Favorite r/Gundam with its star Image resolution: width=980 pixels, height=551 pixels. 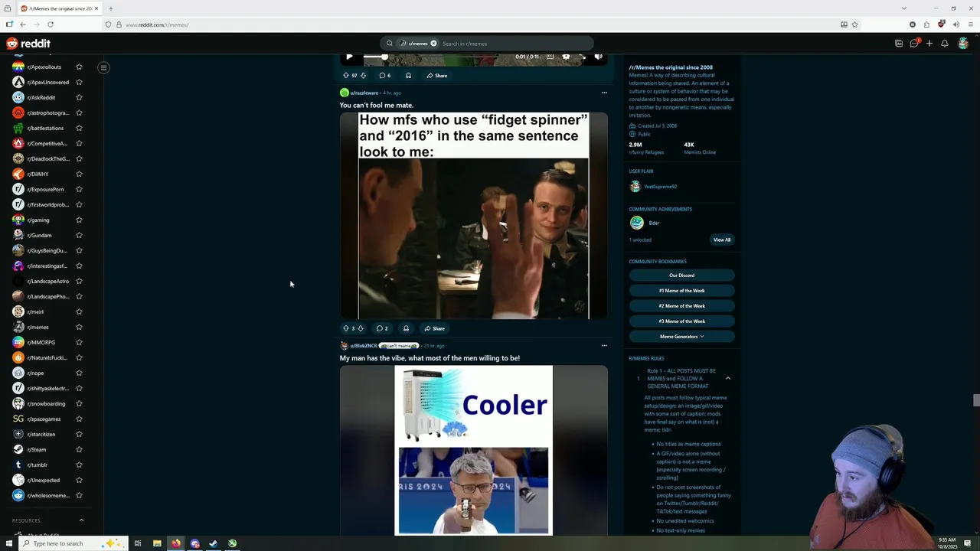coord(79,236)
